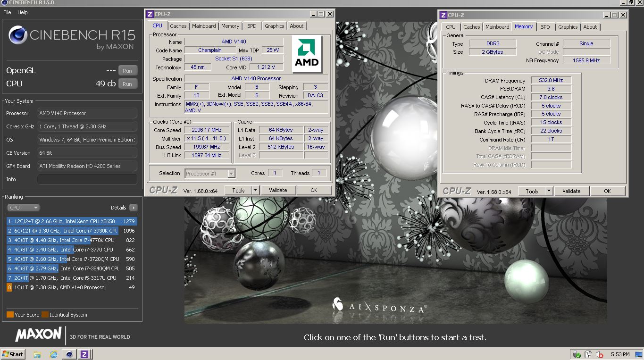Image resolution: width=644 pixels, height=360 pixels.
Task: Click the Multiplier value field
Action: [x=207, y=138]
